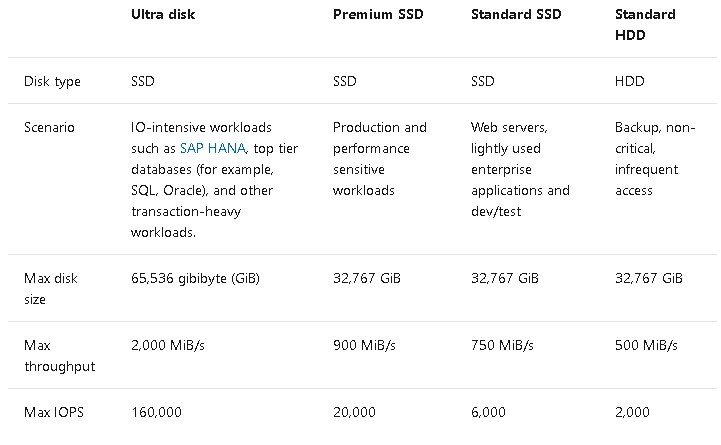Click the 500 MiB/s throughput value
The image size is (721, 445).
click(646, 345)
